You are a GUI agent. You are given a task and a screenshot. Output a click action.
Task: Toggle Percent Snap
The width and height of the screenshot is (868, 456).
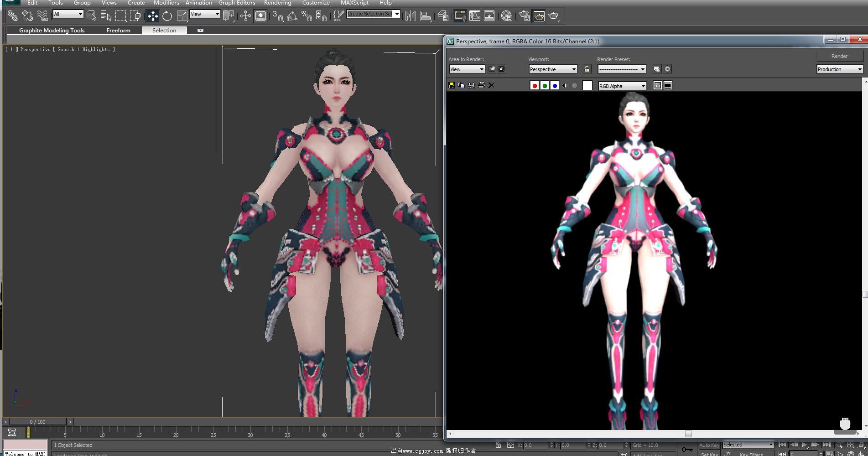307,16
